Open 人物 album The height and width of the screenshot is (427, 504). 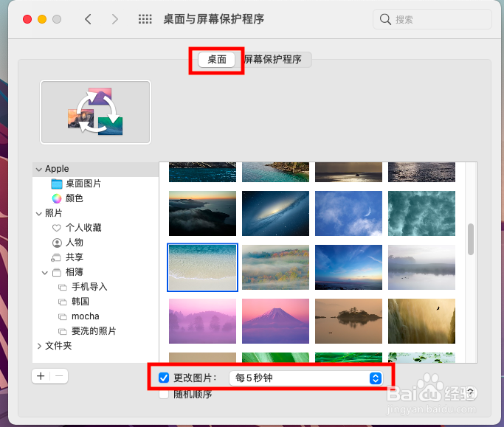click(75, 243)
